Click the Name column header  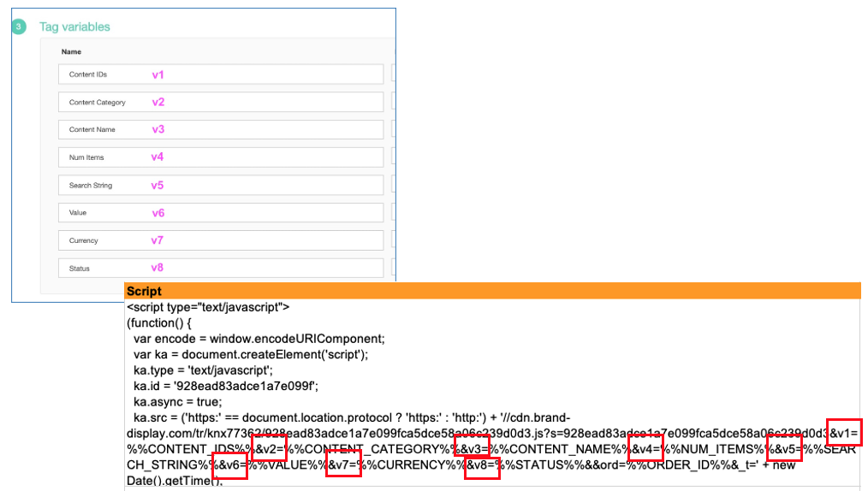72,52
